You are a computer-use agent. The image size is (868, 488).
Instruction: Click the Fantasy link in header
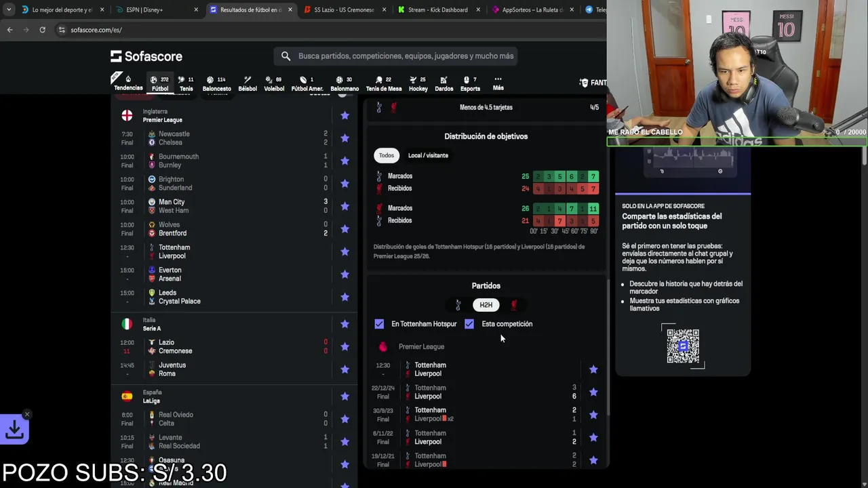593,83
